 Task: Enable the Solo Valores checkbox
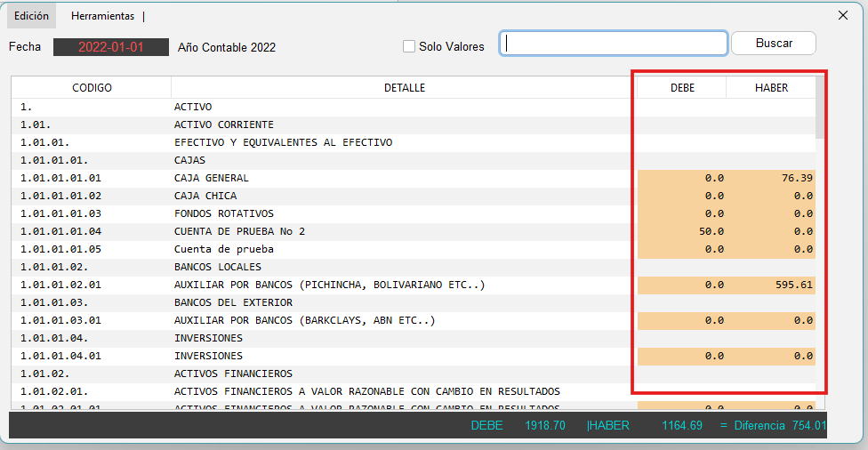point(409,46)
